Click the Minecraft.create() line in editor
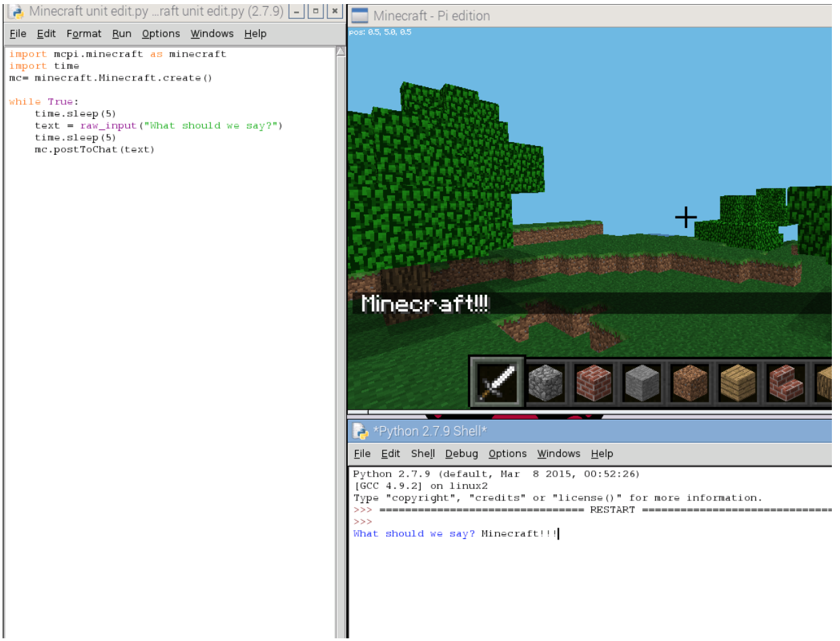840x641 pixels. pos(111,78)
